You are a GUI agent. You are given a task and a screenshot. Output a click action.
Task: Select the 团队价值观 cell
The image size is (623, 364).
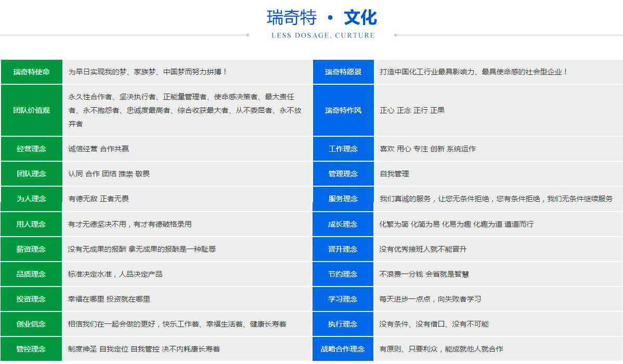(31, 110)
